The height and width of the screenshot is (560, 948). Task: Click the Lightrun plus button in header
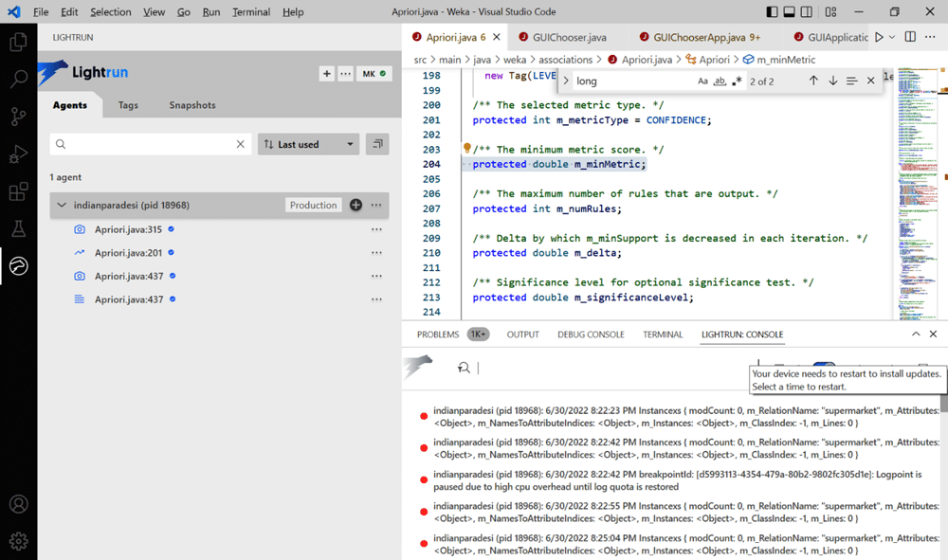tap(326, 73)
